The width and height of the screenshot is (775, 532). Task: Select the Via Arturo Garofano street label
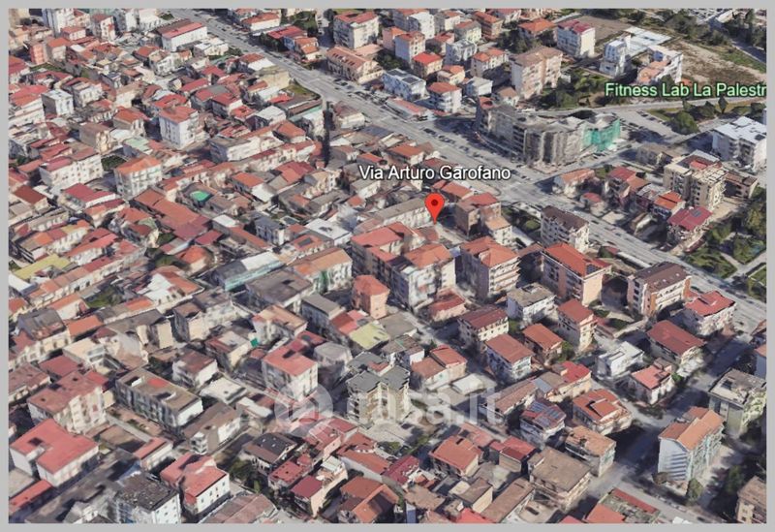click(x=434, y=172)
